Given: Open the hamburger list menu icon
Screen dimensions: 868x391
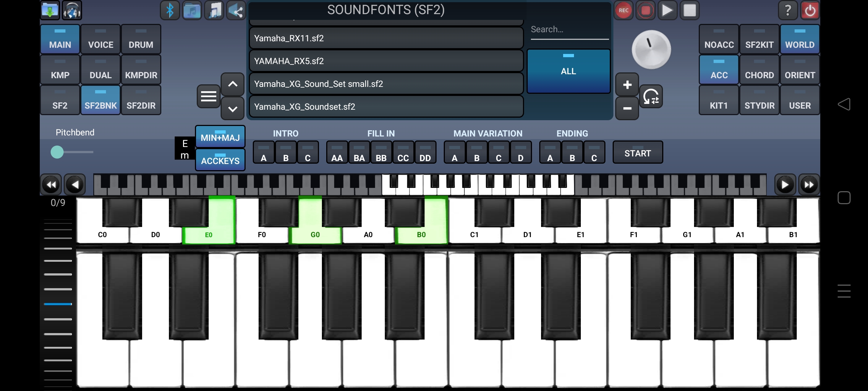Looking at the screenshot, I should click(x=208, y=96).
